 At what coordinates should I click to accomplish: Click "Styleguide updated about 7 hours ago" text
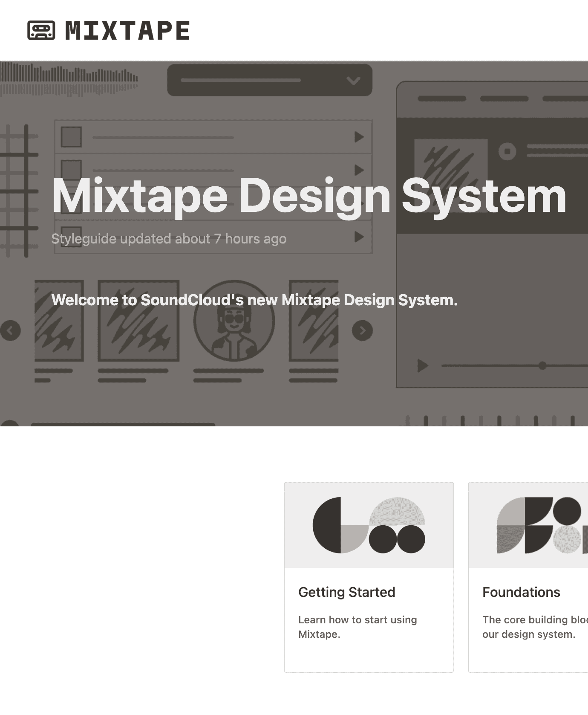(169, 239)
